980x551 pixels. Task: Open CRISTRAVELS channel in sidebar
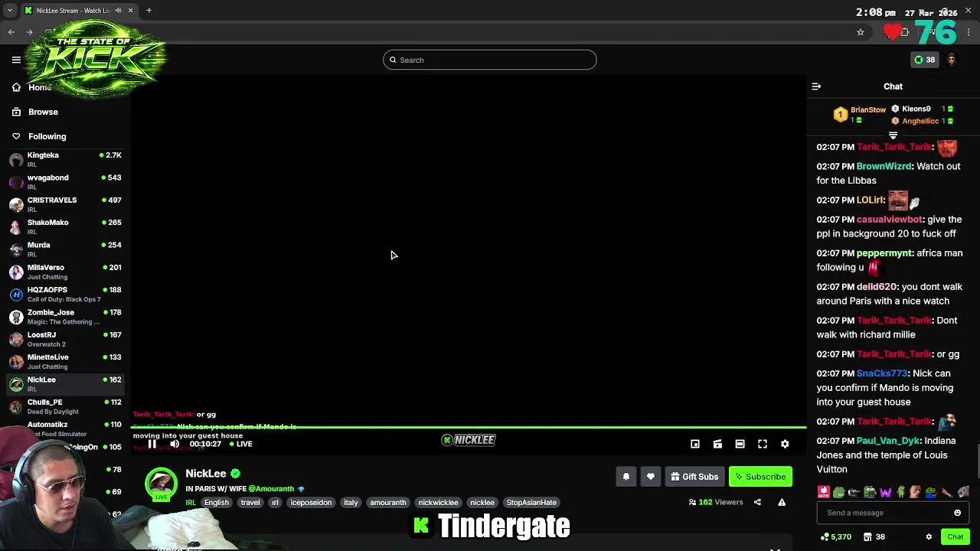pyautogui.click(x=65, y=204)
